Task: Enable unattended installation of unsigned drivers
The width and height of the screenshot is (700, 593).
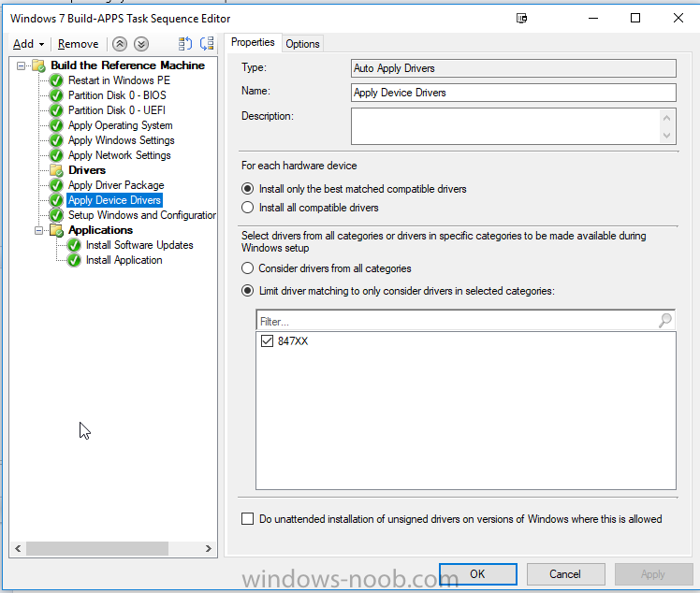Action: pos(247,519)
